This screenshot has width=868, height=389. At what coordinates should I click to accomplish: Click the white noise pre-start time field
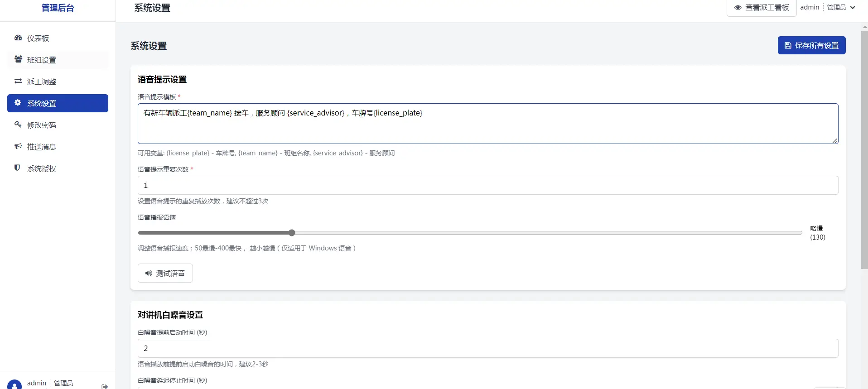click(487, 348)
